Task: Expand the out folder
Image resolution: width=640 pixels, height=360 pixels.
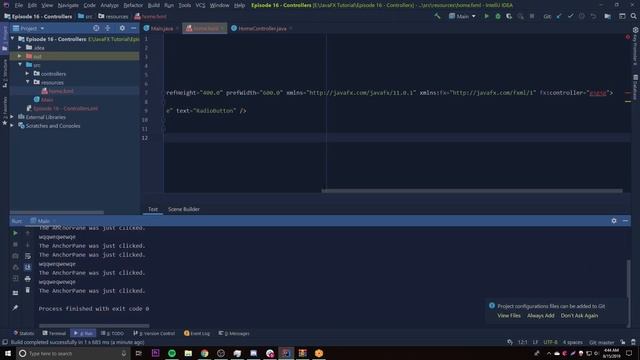Action: click(20, 56)
